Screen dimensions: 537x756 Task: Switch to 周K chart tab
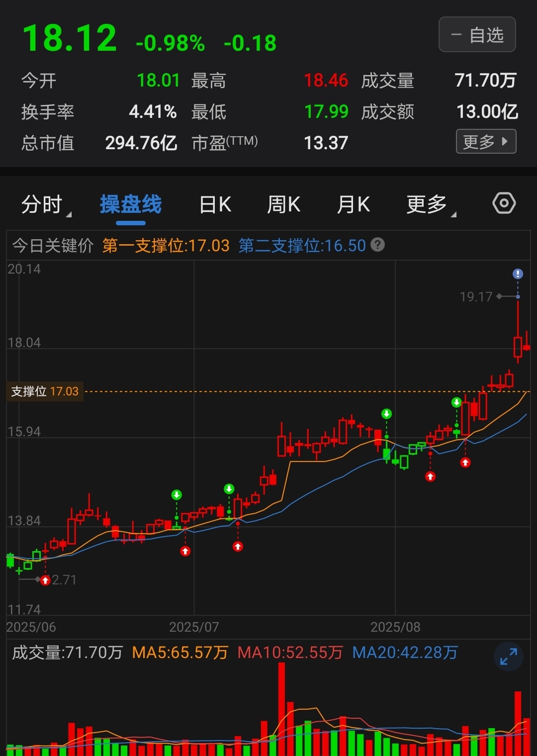pyautogui.click(x=284, y=204)
